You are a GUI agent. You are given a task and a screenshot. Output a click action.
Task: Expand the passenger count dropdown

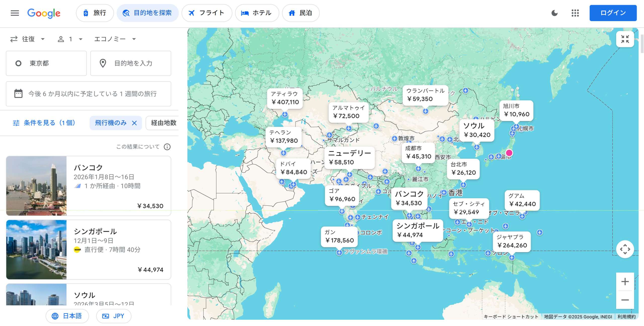[70, 39]
